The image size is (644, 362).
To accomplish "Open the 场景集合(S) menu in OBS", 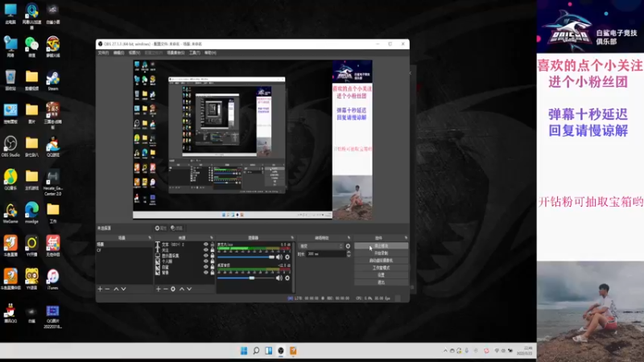I will coord(175,53).
